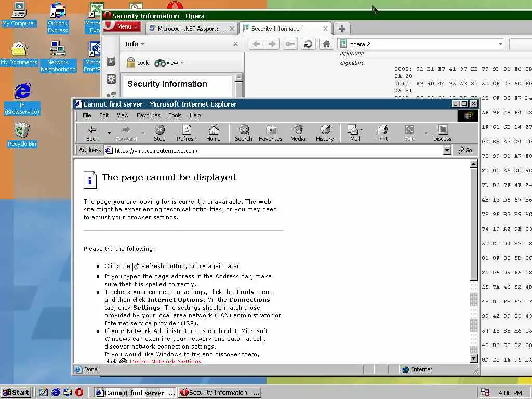532x399 pixels.
Task: Go to Home page in IE toolbar
Action: (214, 133)
